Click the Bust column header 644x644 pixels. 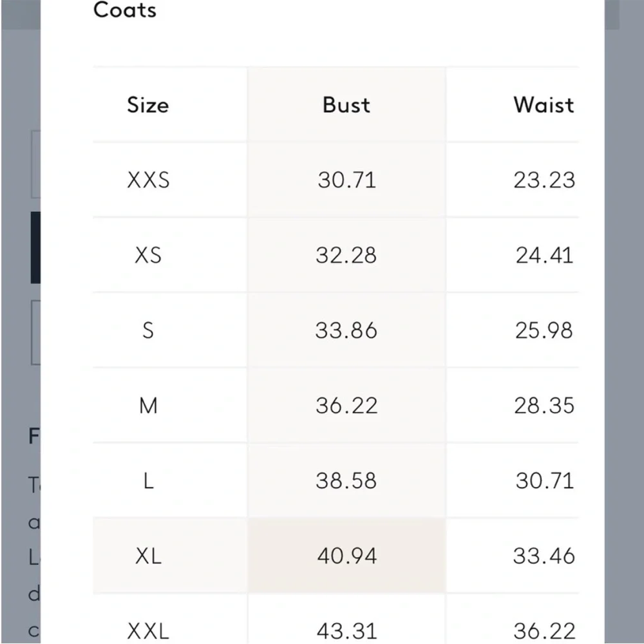point(346,105)
